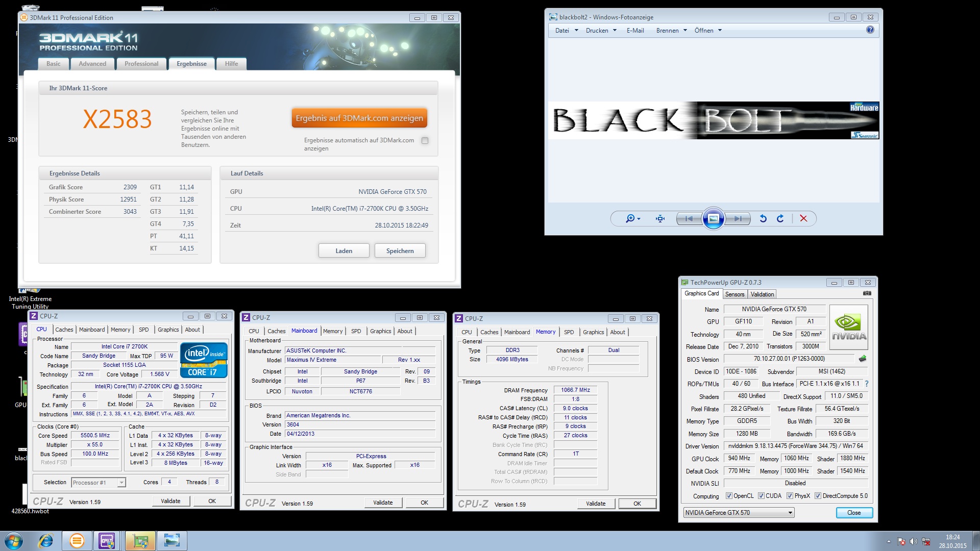Delete the image with the red X icon

803,218
